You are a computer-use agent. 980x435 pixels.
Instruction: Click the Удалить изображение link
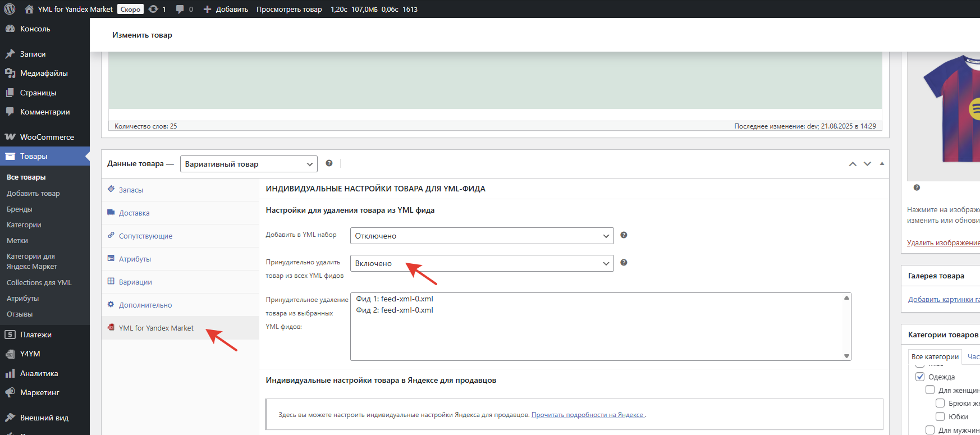point(943,242)
